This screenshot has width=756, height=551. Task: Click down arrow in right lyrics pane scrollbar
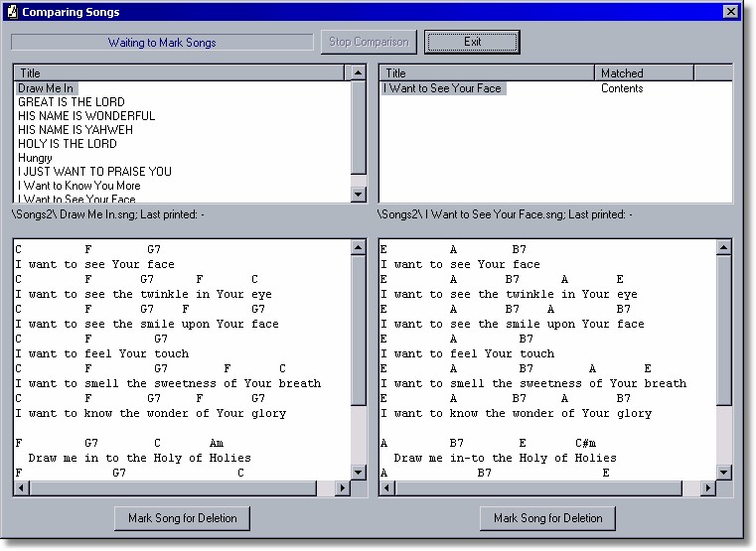[x=723, y=472]
